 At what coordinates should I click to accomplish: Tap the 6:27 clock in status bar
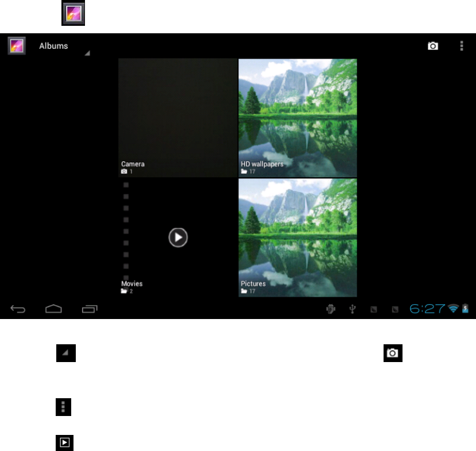click(x=427, y=309)
